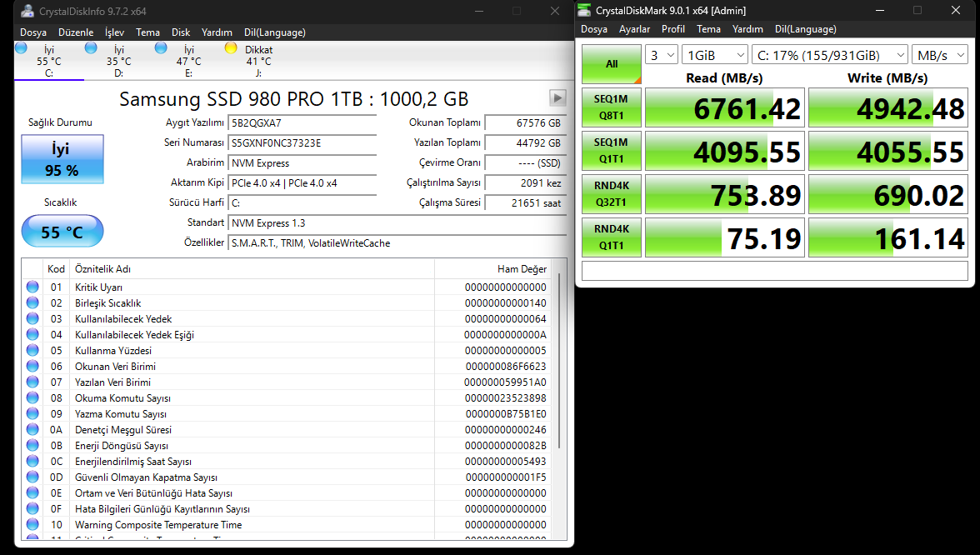This screenshot has height=555, width=980.
Task: Click Çalışma Süresi value 21651 saat
Action: point(526,203)
